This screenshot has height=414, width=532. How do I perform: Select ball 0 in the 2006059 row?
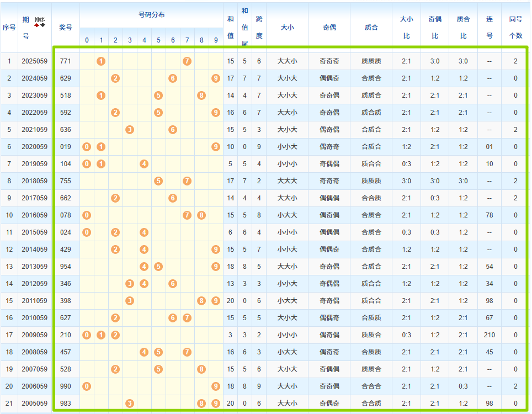coord(87,386)
